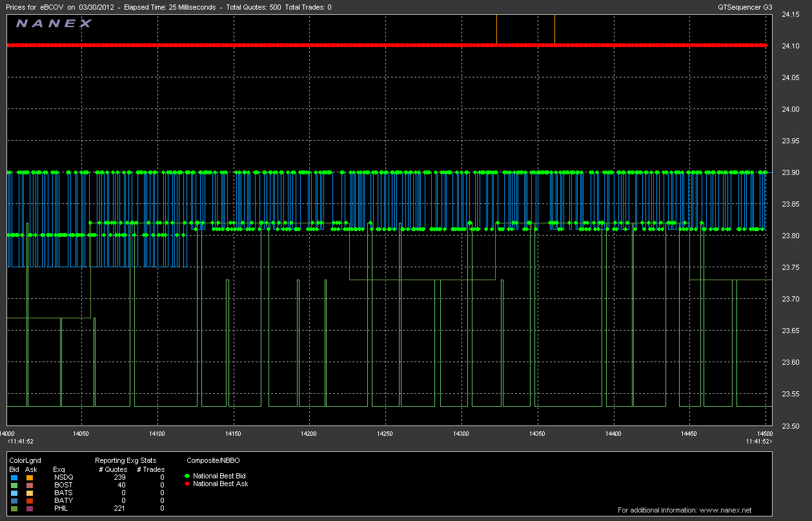The width and height of the screenshot is (812, 521).
Task: Click the BOST exchange label
Action: (x=64, y=485)
